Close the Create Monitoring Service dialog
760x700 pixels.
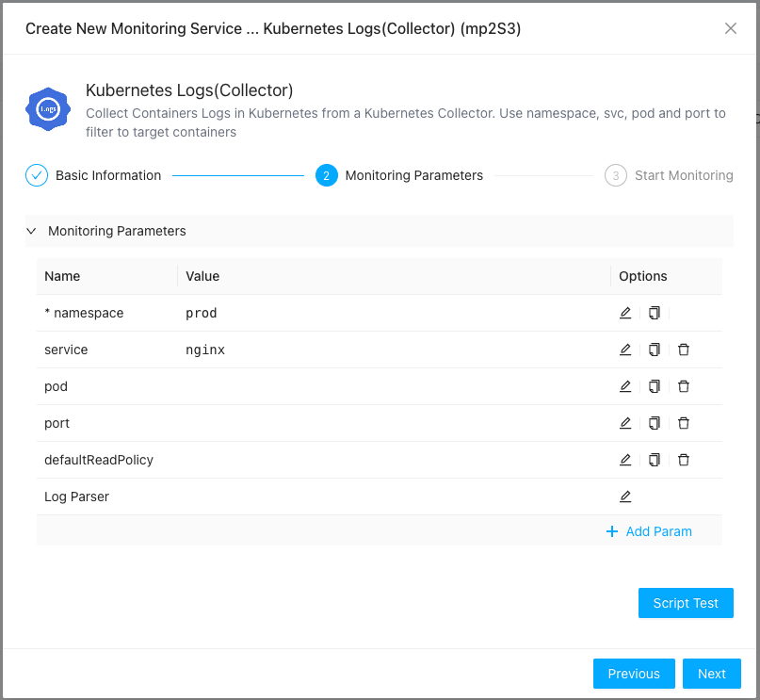(x=731, y=28)
